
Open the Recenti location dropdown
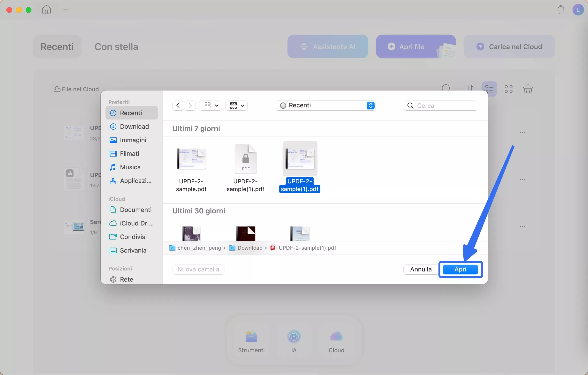325,105
